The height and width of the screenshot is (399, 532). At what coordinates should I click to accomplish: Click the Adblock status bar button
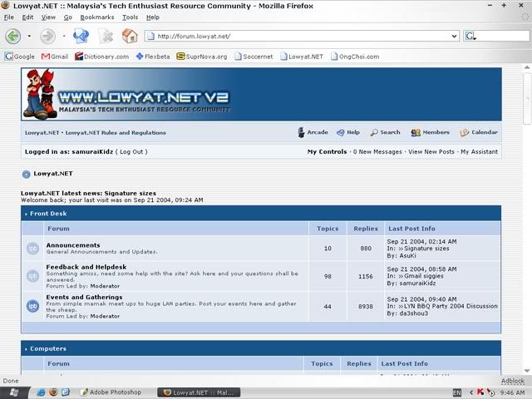[x=513, y=381]
